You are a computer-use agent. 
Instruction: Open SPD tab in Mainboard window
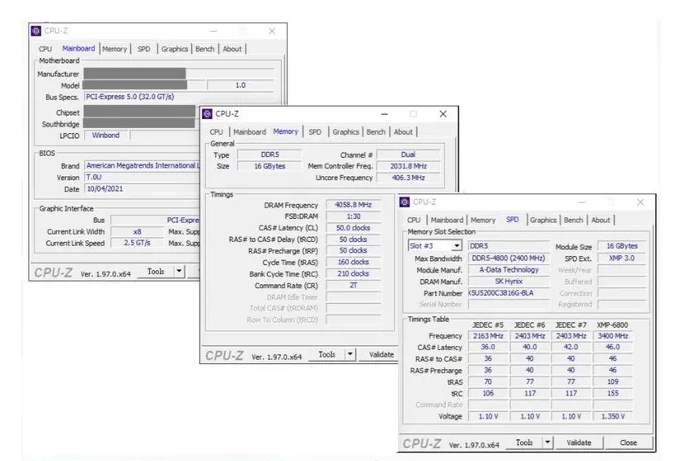[x=144, y=49]
